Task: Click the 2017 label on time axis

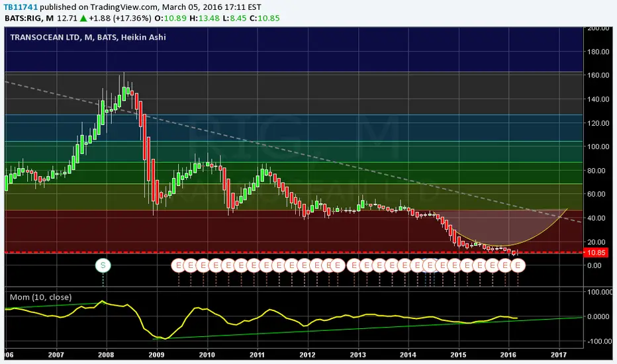Action: coord(559,355)
